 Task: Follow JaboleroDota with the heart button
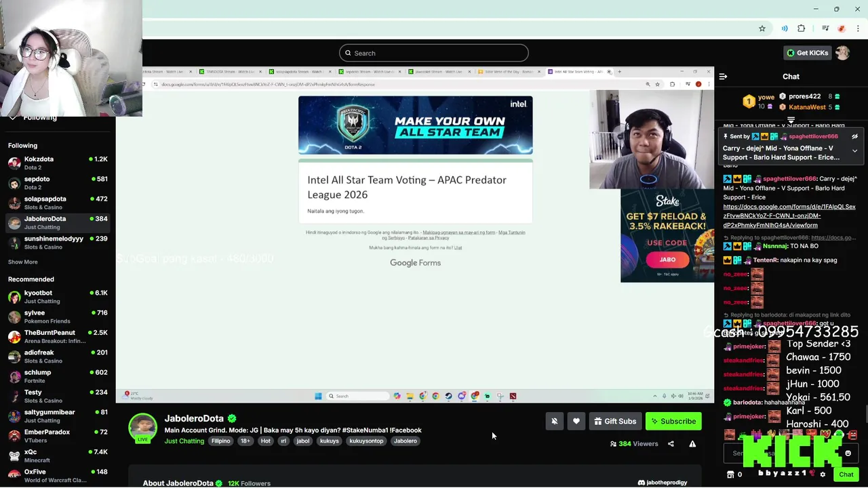576,421
